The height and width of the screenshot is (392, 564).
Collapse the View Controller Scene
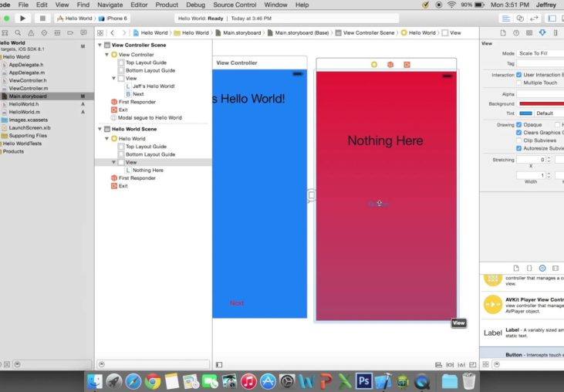pos(100,46)
